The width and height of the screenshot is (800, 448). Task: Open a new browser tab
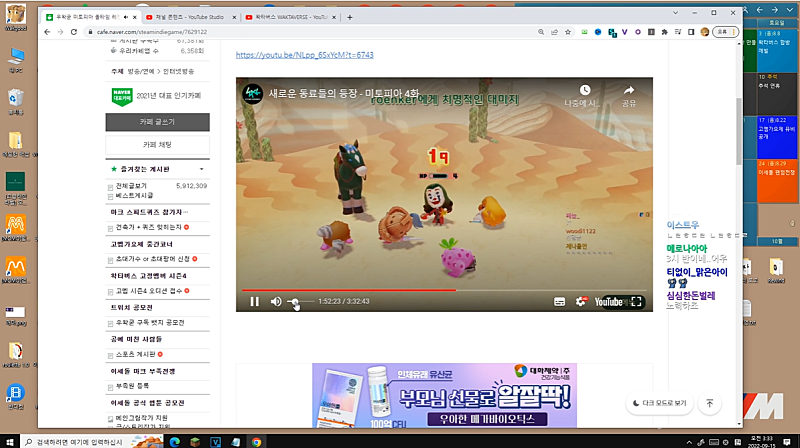pos(349,17)
